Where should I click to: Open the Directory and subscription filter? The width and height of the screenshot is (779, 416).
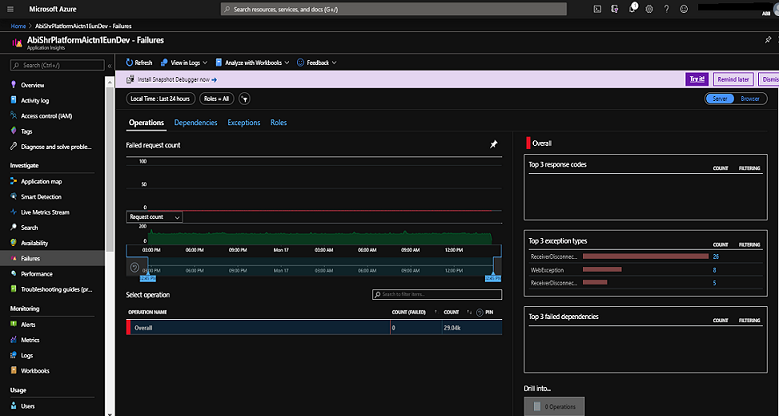[615, 9]
